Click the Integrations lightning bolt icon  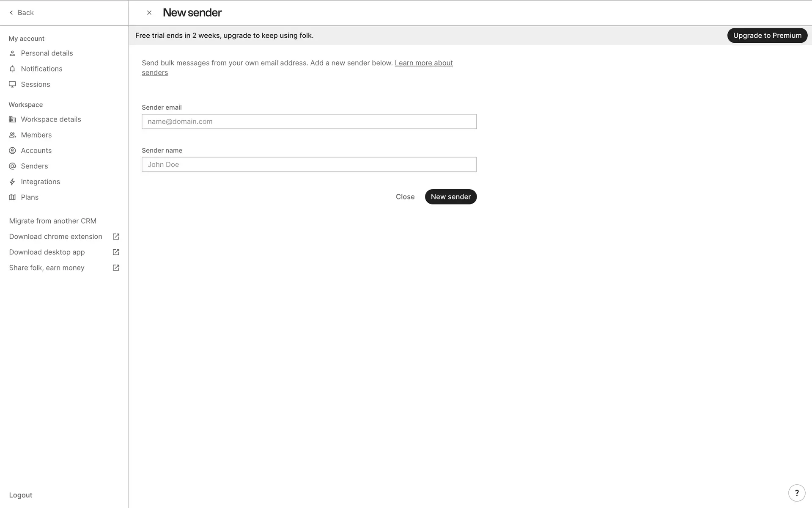12,182
